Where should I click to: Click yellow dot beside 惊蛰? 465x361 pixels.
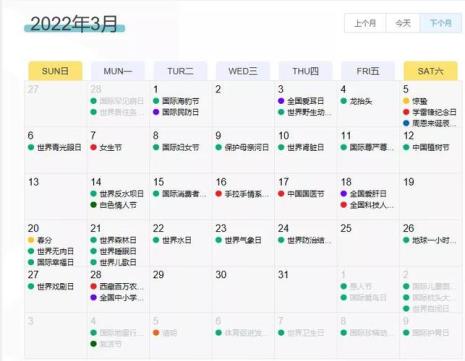(406, 101)
